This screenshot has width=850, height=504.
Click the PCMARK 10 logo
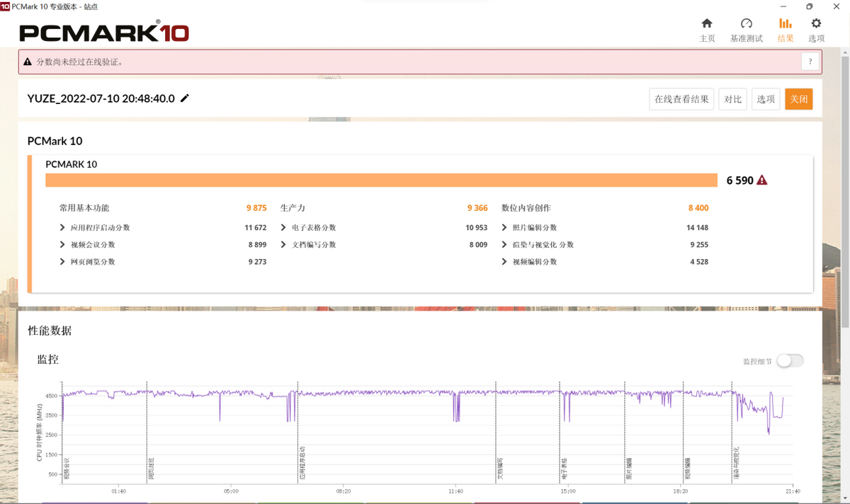[x=104, y=32]
